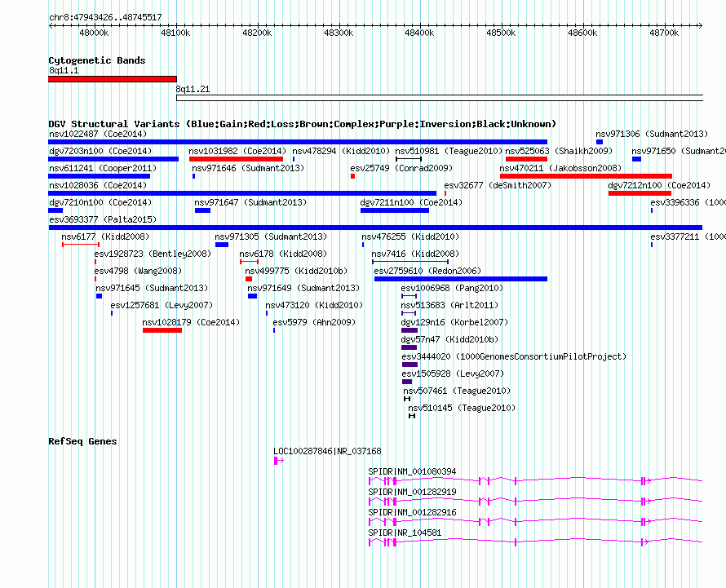
Task: Select esv1006968 (Pang2010) variant label
Action: [x=452, y=288]
